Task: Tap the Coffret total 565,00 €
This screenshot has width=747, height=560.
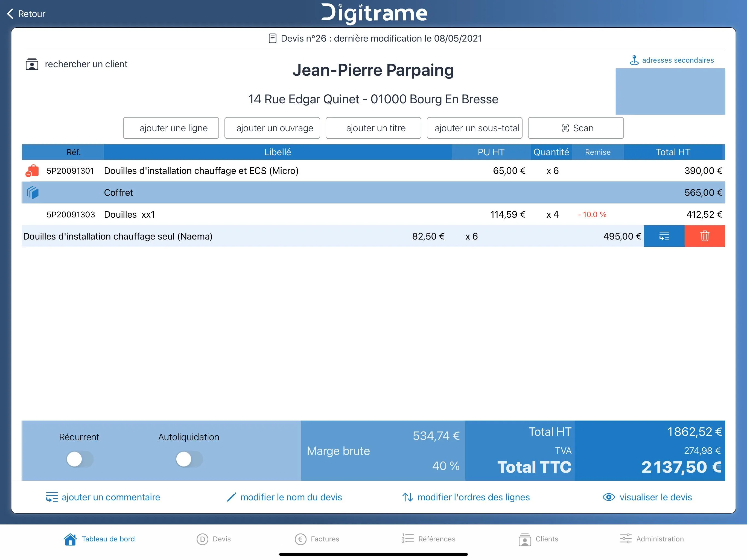Action: (x=703, y=192)
